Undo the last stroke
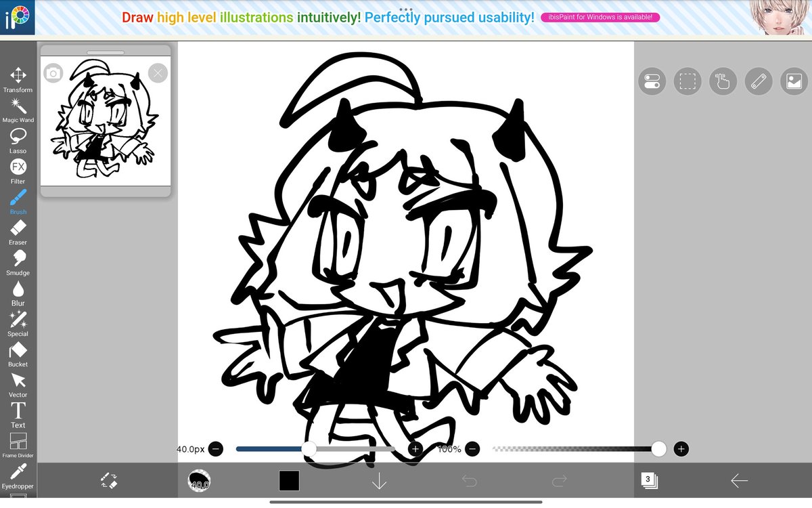Viewport: 812px width, 508px height. tap(469, 480)
